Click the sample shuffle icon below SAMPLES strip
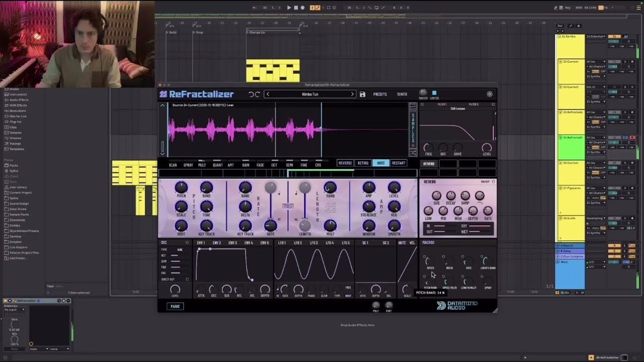644x362 pixels. coord(413,153)
